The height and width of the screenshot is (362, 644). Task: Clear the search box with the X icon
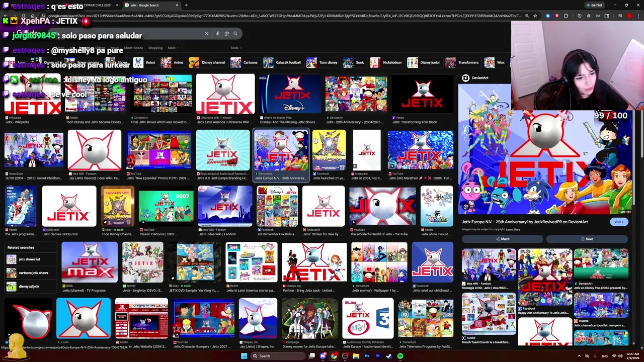point(206,34)
